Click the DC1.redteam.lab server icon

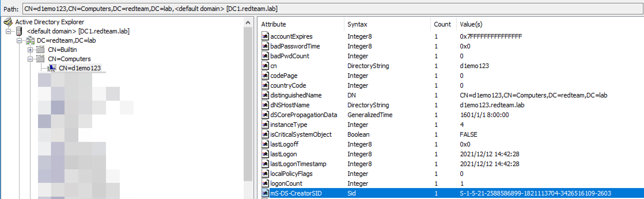tap(19, 31)
